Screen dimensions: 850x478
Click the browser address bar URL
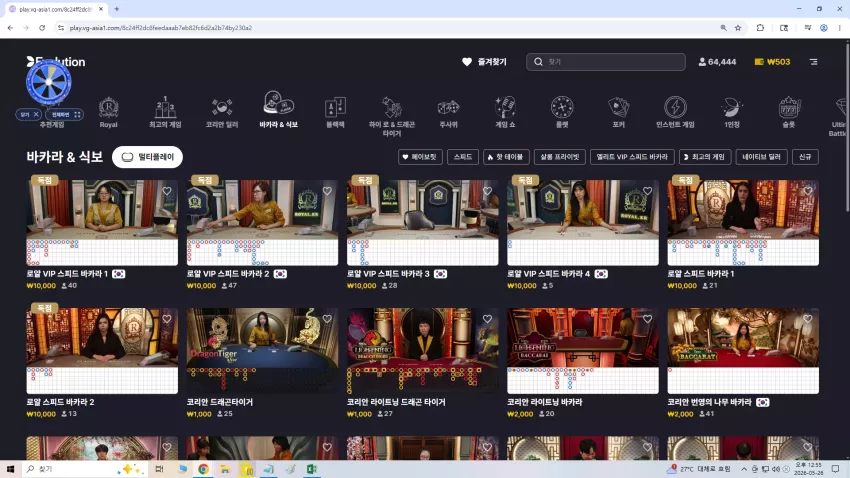[x=160, y=28]
